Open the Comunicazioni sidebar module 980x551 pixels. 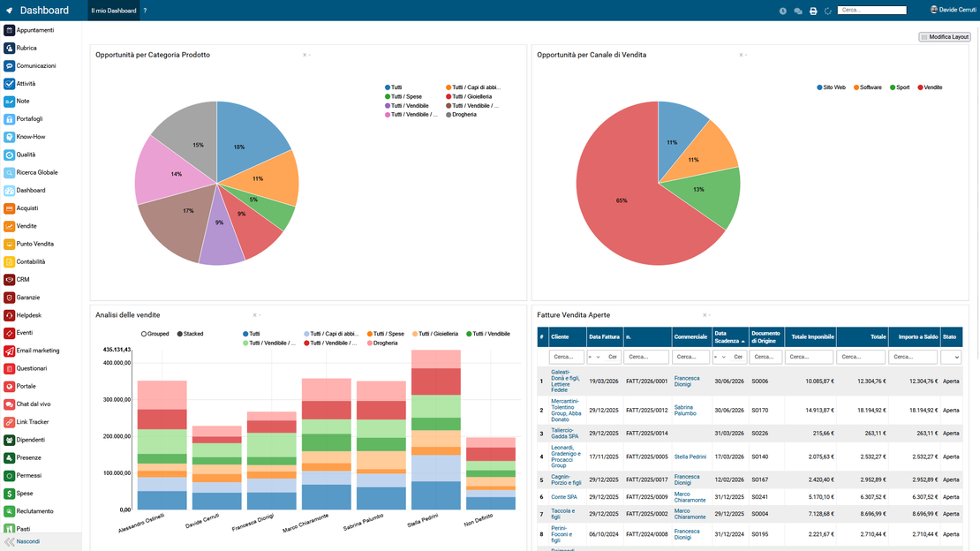(x=30, y=65)
